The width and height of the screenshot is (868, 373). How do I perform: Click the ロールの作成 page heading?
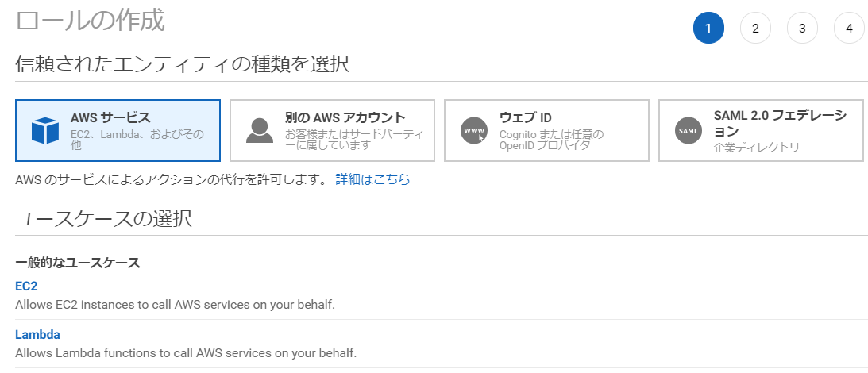[91, 21]
